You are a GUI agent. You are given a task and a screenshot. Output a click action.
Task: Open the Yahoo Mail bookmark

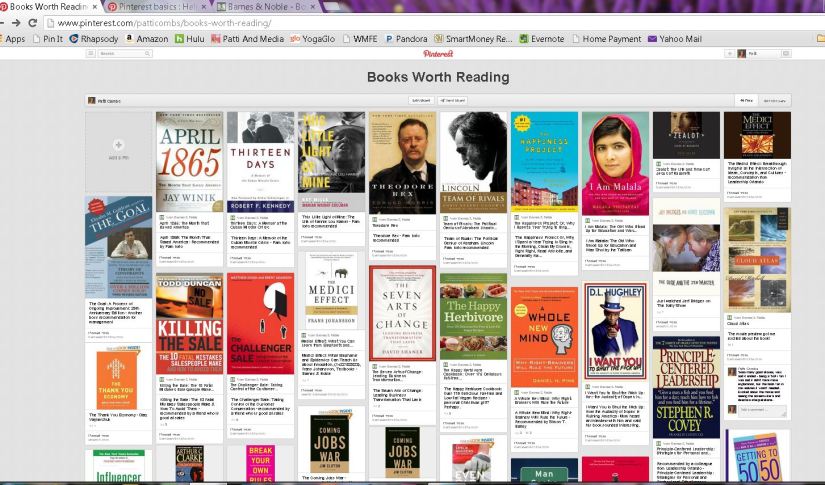coord(675,39)
